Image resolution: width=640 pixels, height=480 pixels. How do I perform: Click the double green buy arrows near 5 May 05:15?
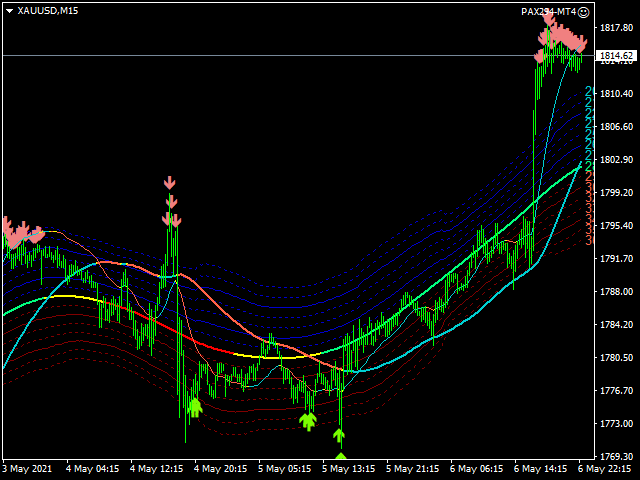308,421
